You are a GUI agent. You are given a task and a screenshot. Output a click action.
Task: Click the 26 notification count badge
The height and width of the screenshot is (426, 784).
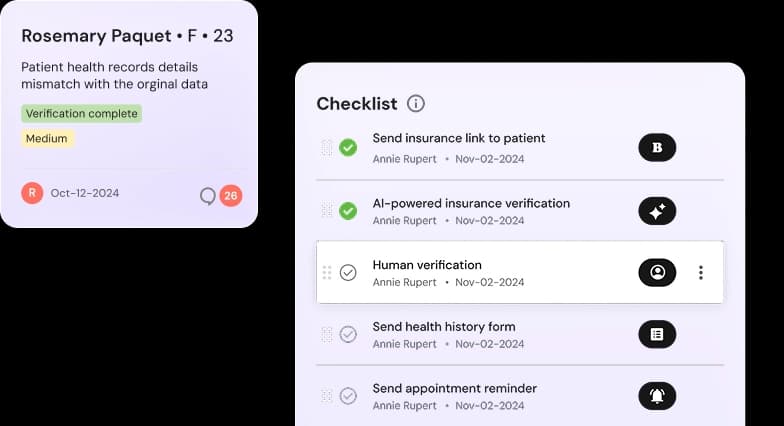click(231, 196)
